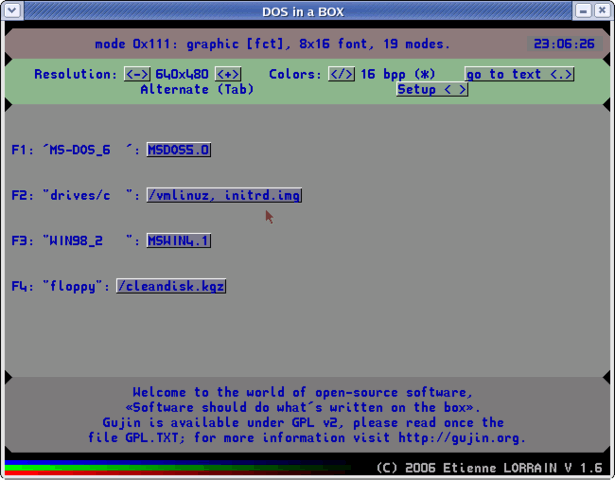Increase resolution with the <+> button
This screenshot has width=615, height=480.
click(x=228, y=74)
